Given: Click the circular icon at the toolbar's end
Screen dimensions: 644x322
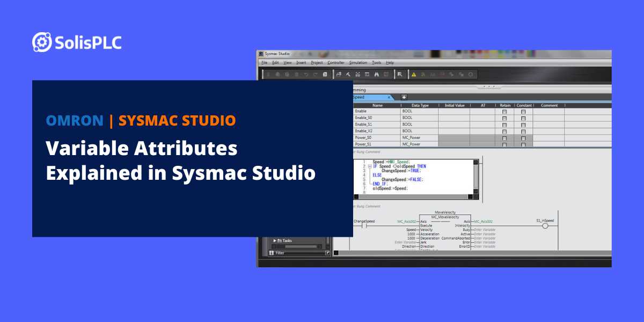Looking at the screenshot, I should pyautogui.click(x=471, y=75).
